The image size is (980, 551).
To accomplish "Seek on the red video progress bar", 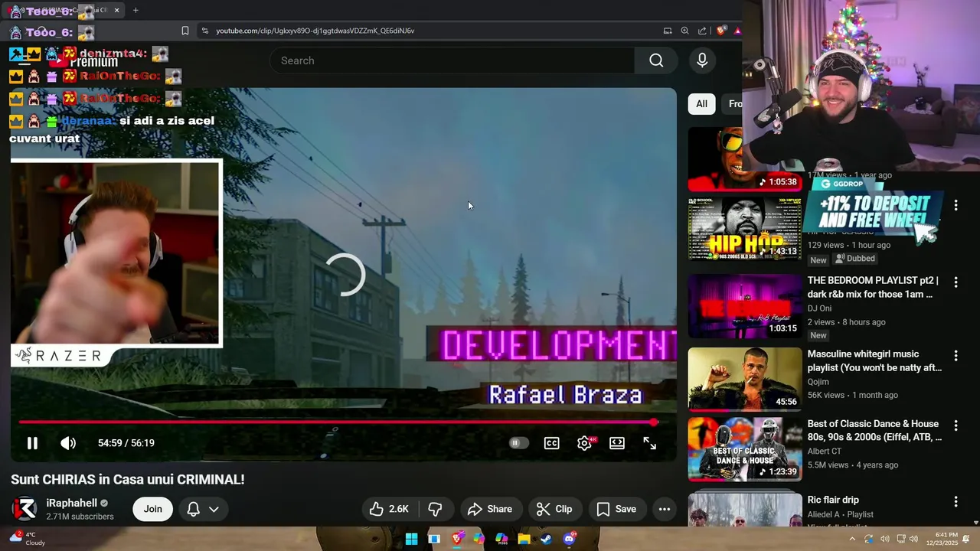I will click(337, 422).
